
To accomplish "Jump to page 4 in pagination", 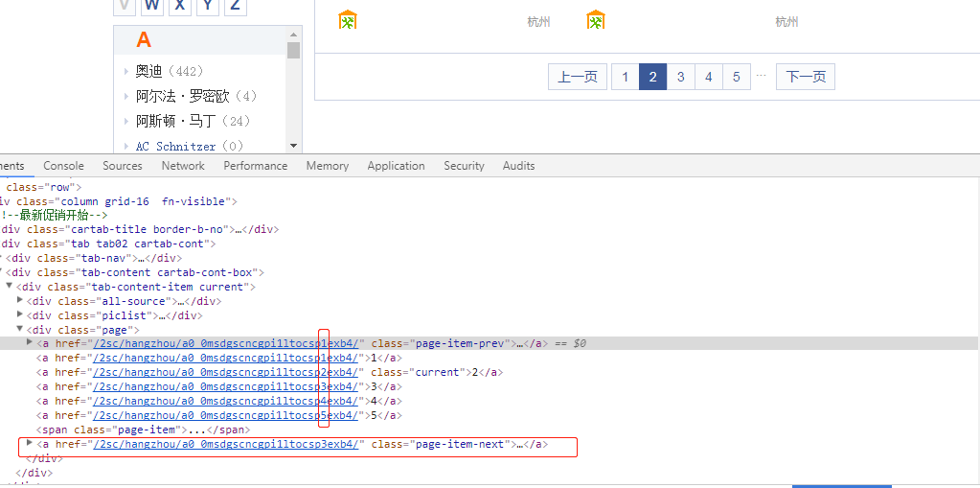I will (709, 78).
